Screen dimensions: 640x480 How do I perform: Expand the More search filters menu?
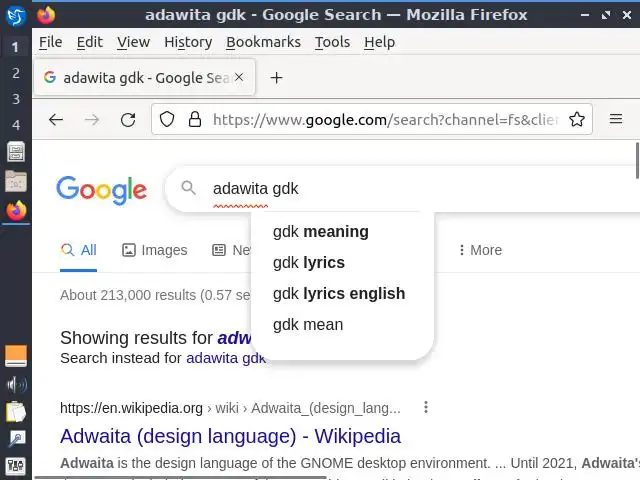click(x=479, y=250)
